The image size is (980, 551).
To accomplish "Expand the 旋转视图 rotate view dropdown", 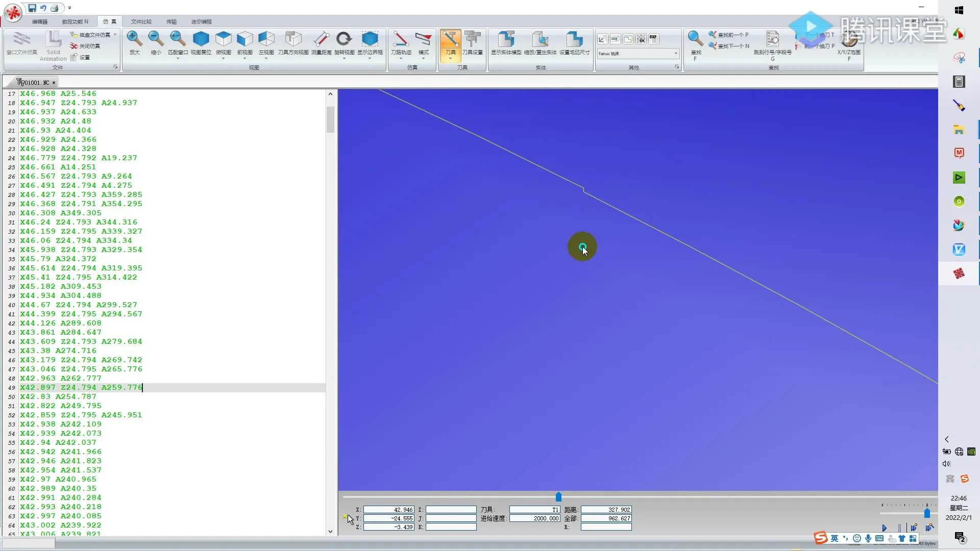I will point(344,58).
